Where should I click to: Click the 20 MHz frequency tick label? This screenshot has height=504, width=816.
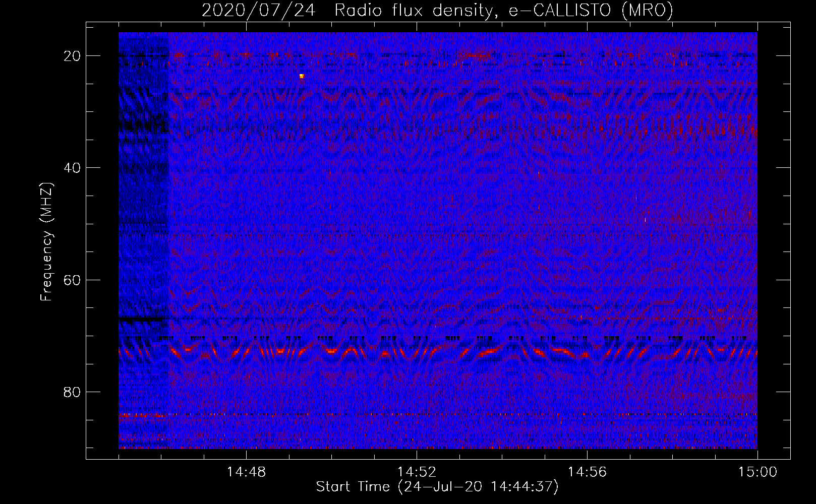pyautogui.click(x=73, y=56)
